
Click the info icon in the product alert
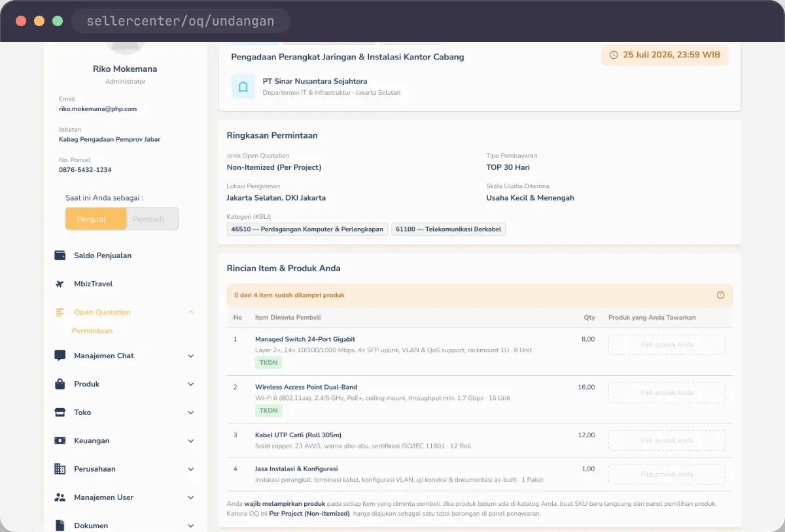coord(721,295)
